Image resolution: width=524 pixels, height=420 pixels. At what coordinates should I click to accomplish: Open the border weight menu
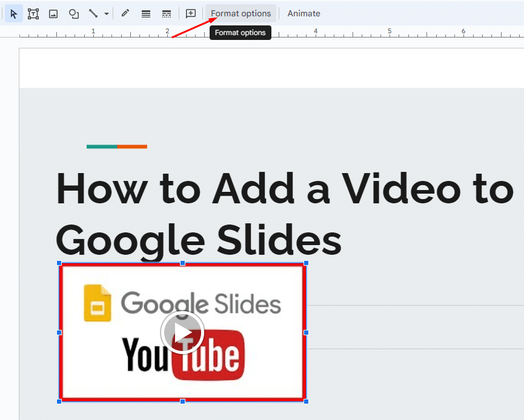[x=146, y=14]
